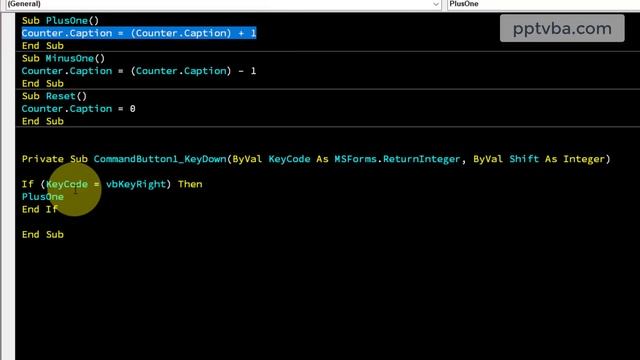Click the 'Sub PlusOne()' code line
This screenshot has width=640, height=360.
pyautogui.click(x=60, y=20)
